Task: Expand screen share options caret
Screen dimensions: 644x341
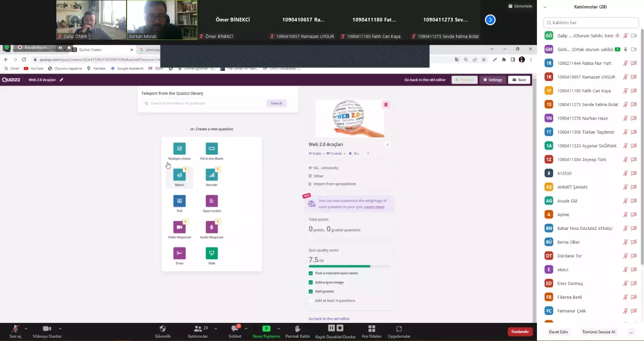Action: [279, 329]
